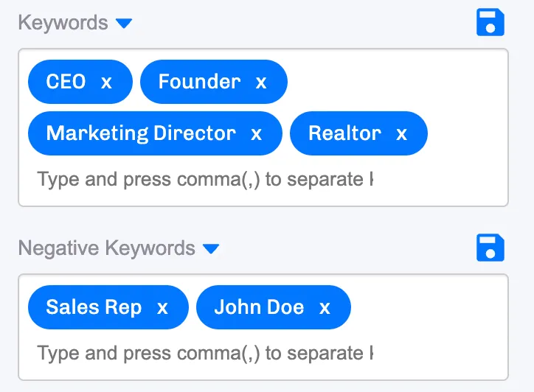Viewport: 534px width, 392px height.
Task: Expand the Keywords dropdown arrow
Action: point(124,24)
